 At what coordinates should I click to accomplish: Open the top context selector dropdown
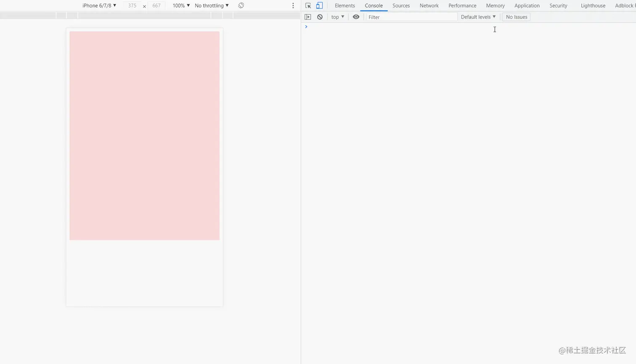[x=338, y=17]
